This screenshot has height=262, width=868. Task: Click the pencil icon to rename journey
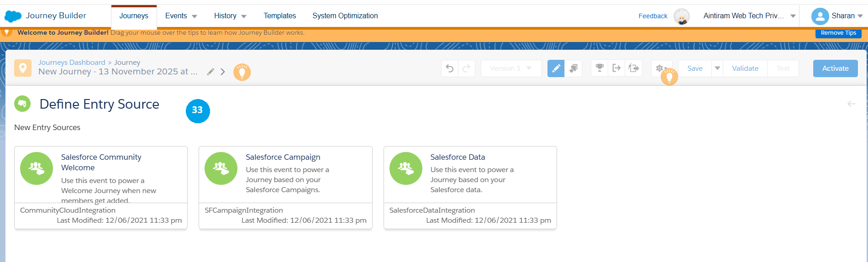click(x=210, y=72)
